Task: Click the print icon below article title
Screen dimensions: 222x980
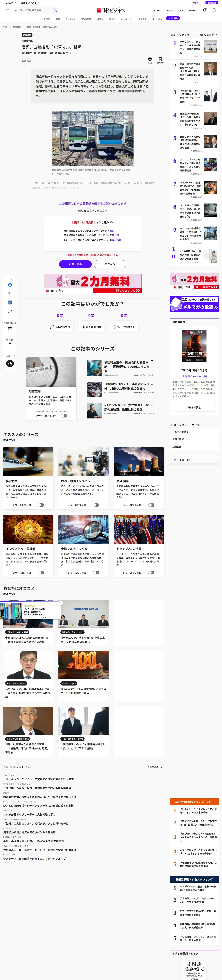Action: click(x=150, y=59)
